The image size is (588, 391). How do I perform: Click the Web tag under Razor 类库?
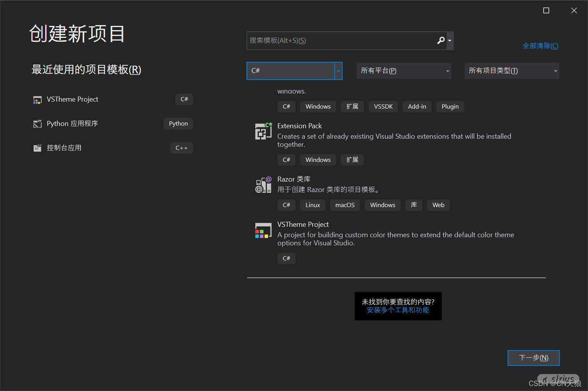pos(438,205)
